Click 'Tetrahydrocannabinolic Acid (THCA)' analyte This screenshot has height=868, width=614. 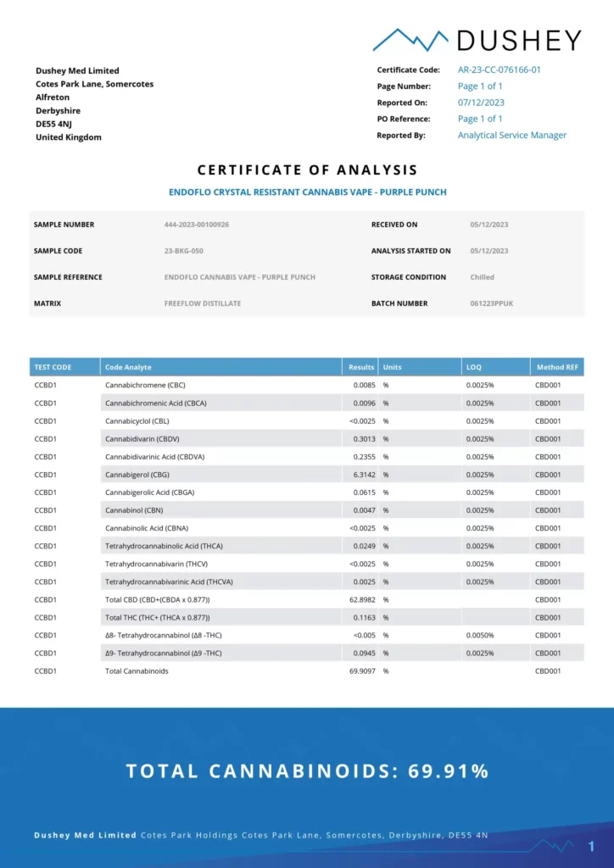tap(164, 546)
